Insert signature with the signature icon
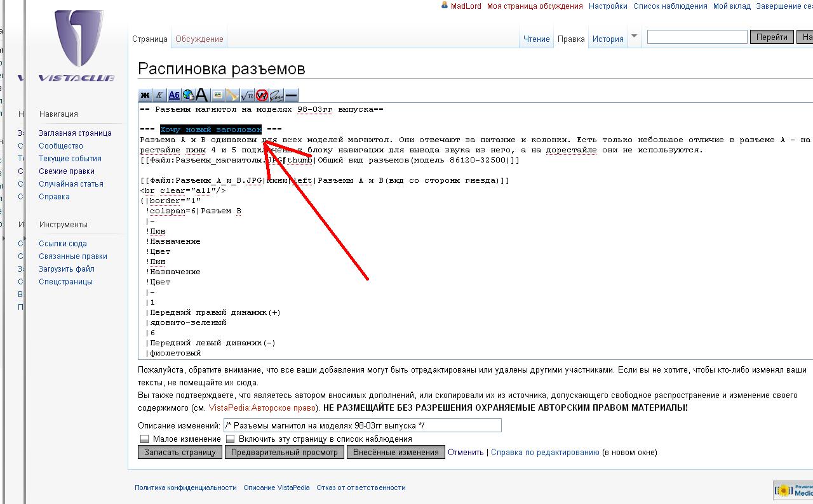 [276, 95]
